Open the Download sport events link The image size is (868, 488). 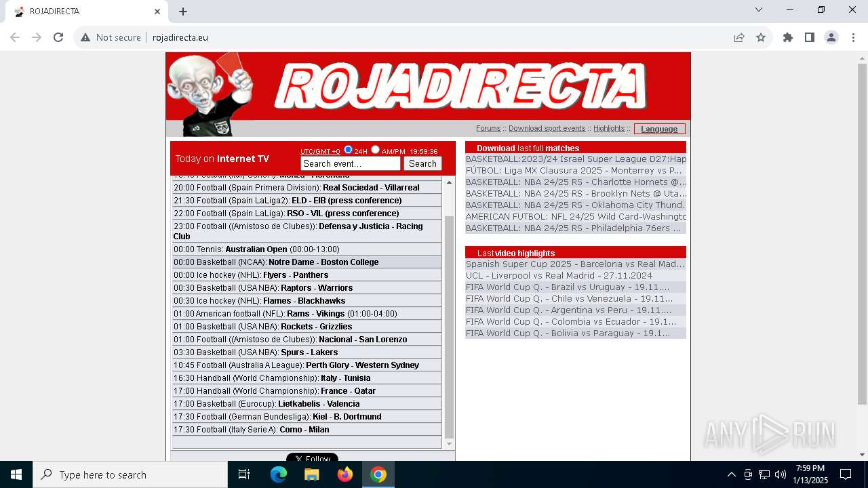pyautogui.click(x=547, y=128)
